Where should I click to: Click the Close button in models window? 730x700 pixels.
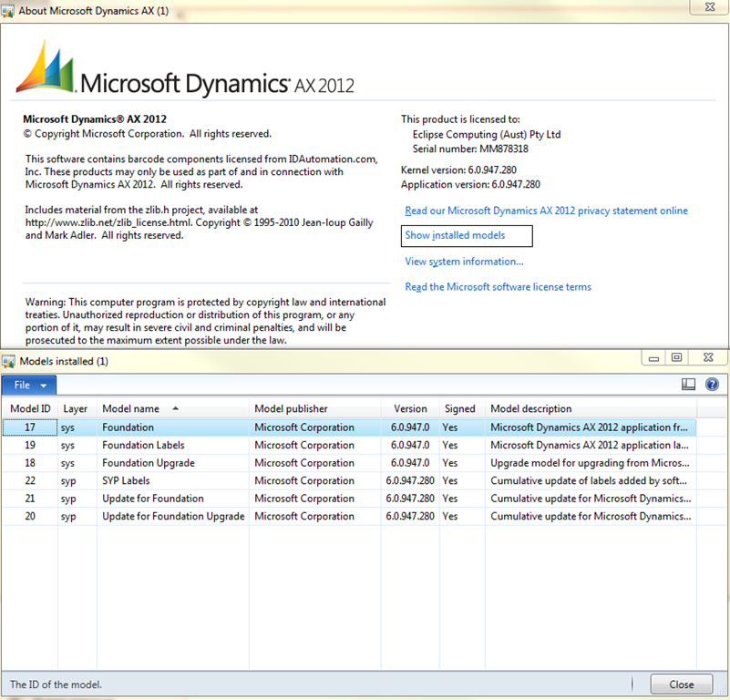pos(681,685)
